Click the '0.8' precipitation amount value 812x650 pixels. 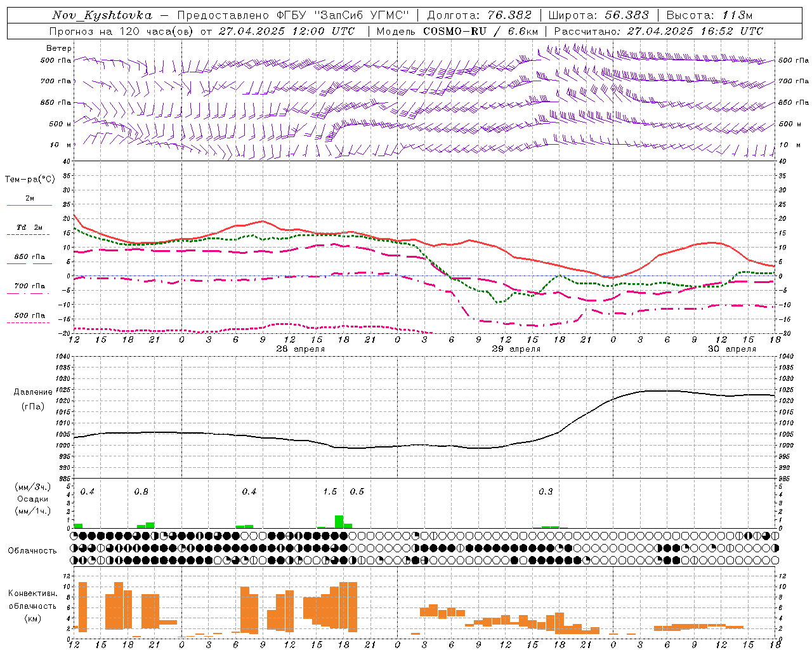[x=141, y=492]
